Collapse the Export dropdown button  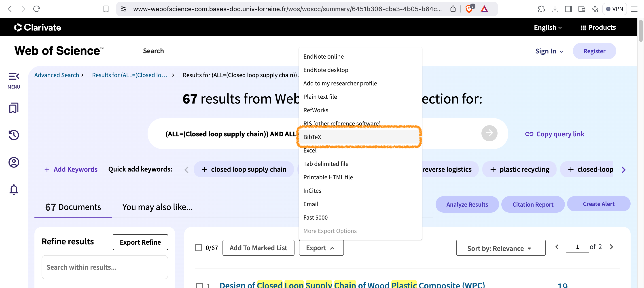pos(321,248)
